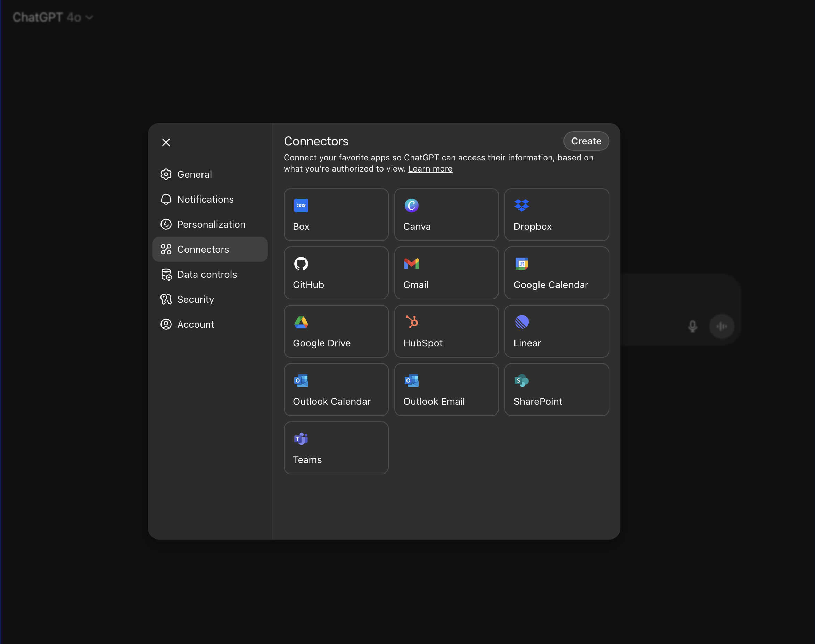This screenshot has height=644, width=815.
Task: Click the Create connector button
Action: [x=586, y=141]
